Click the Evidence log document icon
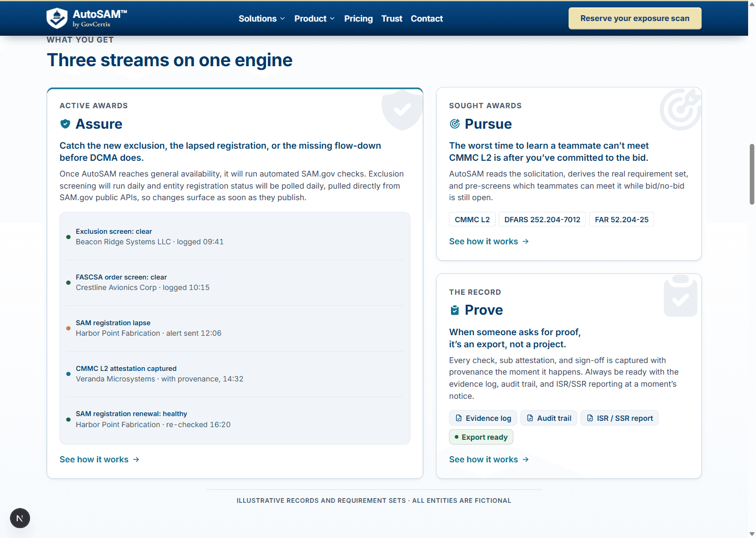 [x=459, y=418]
